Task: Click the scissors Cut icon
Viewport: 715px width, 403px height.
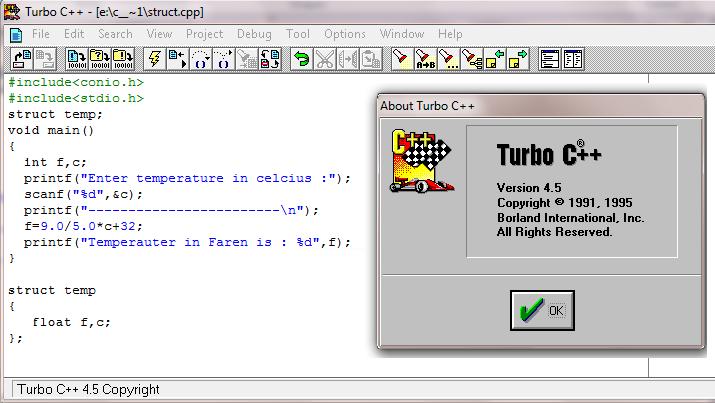Action: [325, 59]
